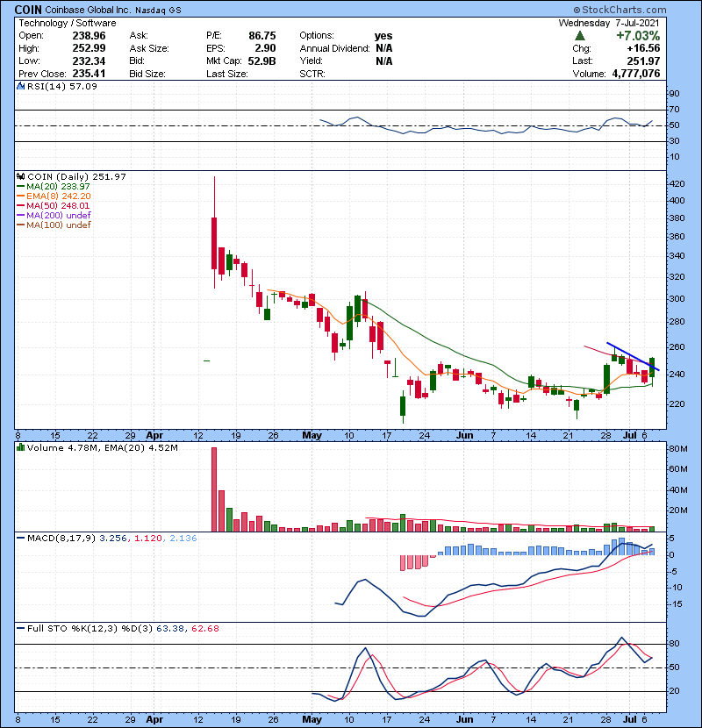Click the EMA(8) 242.20 legend entry

(54, 196)
